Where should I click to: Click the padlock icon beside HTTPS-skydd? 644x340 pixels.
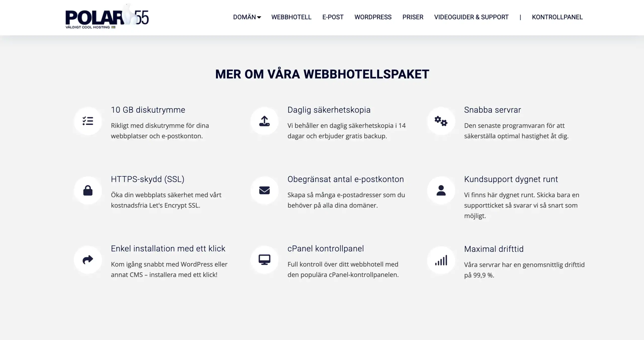(x=88, y=190)
